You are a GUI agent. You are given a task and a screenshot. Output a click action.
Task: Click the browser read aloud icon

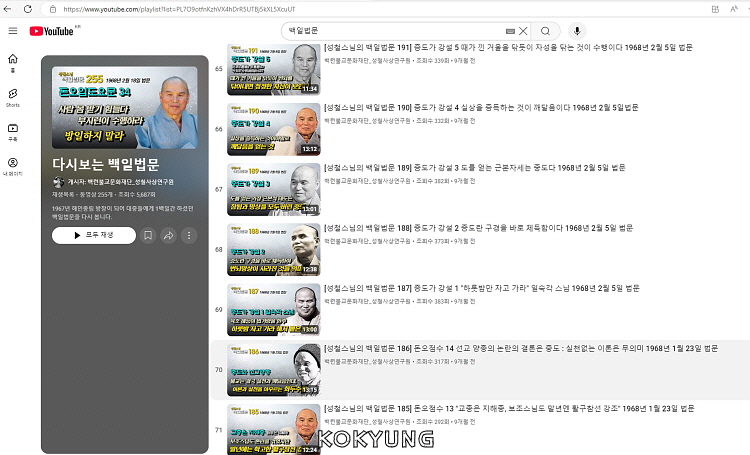pyautogui.click(x=734, y=9)
